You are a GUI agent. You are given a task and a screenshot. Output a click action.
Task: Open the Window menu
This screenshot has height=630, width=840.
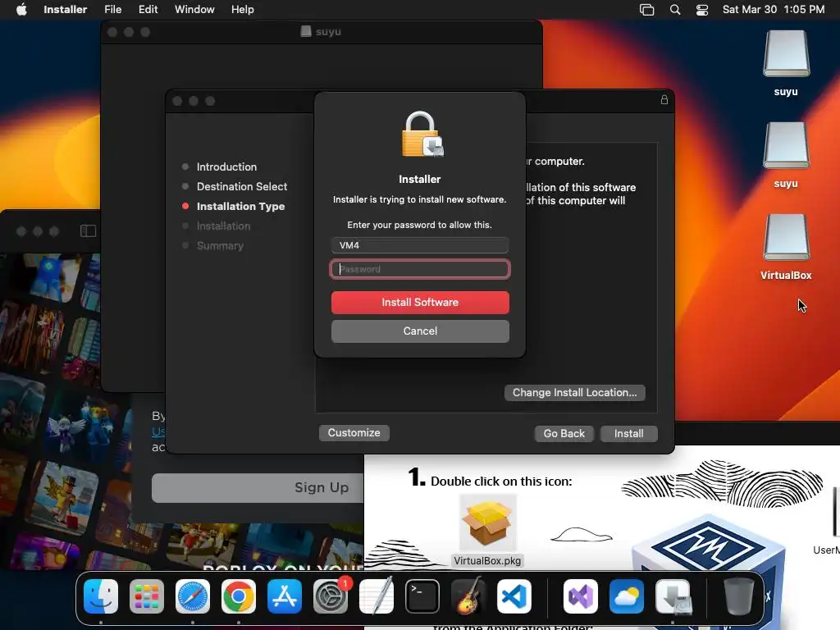[x=194, y=9]
